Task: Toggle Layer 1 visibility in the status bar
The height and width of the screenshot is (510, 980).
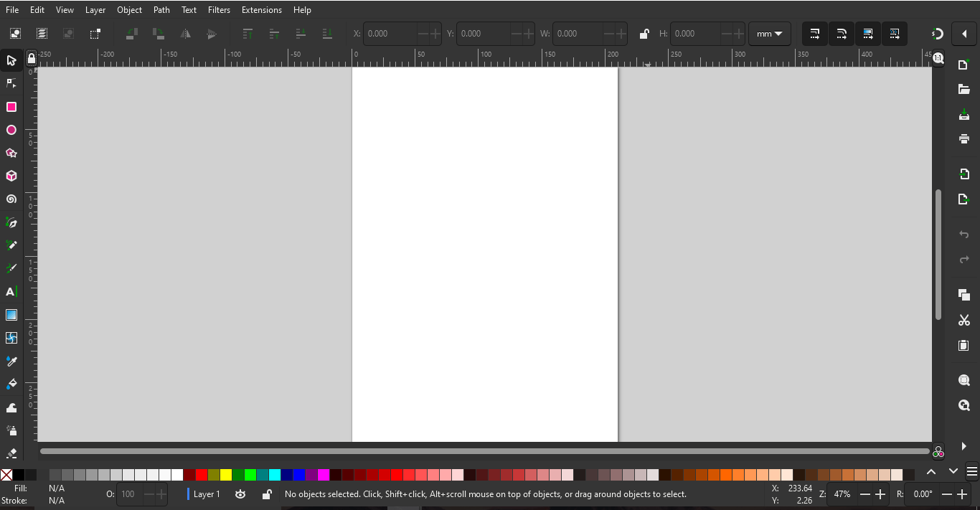Action: click(x=240, y=494)
